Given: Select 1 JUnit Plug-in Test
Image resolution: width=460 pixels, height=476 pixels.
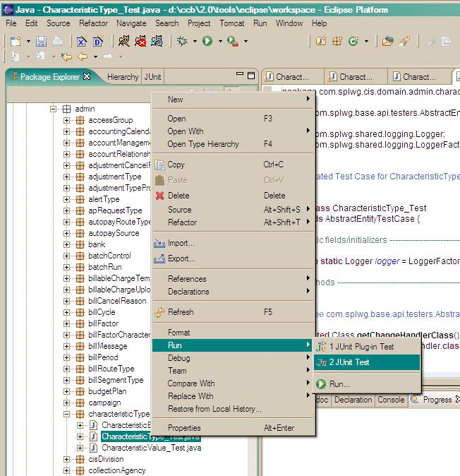Looking at the screenshot, I should (367, 347).
